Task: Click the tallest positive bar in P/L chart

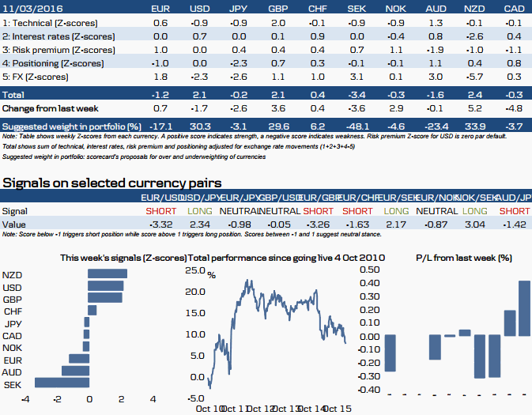Action: [524, 308]
